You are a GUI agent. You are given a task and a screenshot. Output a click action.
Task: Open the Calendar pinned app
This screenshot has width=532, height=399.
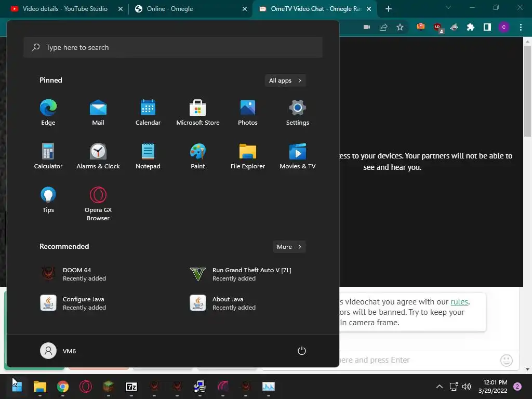148,113
